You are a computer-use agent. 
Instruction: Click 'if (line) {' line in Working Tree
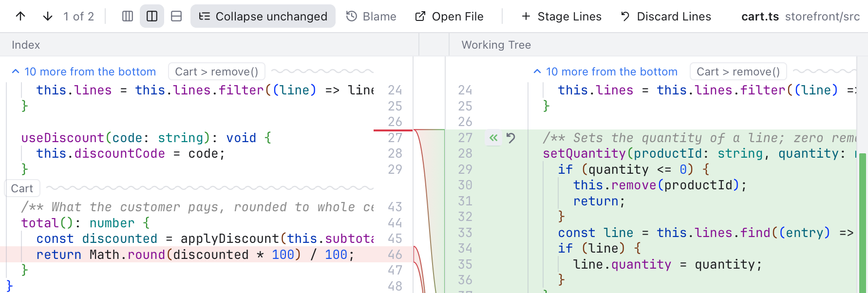click(x=600, y=248)
